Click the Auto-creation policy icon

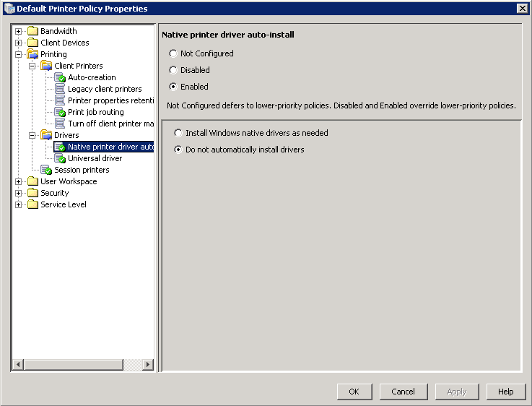click(60, 77)
